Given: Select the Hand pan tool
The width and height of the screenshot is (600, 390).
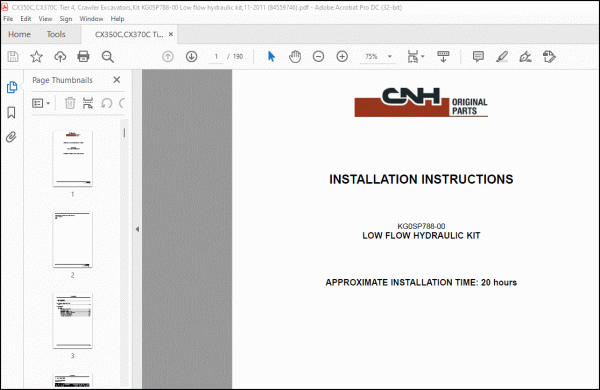Looking at the screenshot, I should 295,57.
